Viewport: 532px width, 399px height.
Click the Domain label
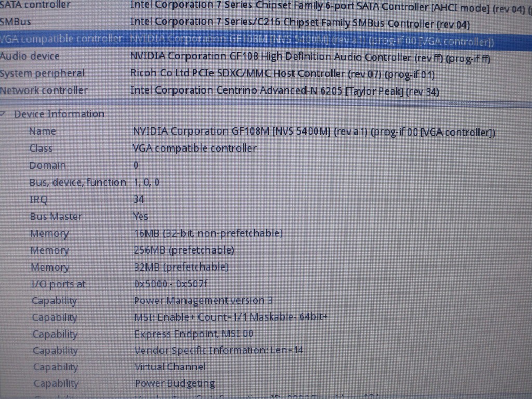pyautogui.click(x=47, y=165)
